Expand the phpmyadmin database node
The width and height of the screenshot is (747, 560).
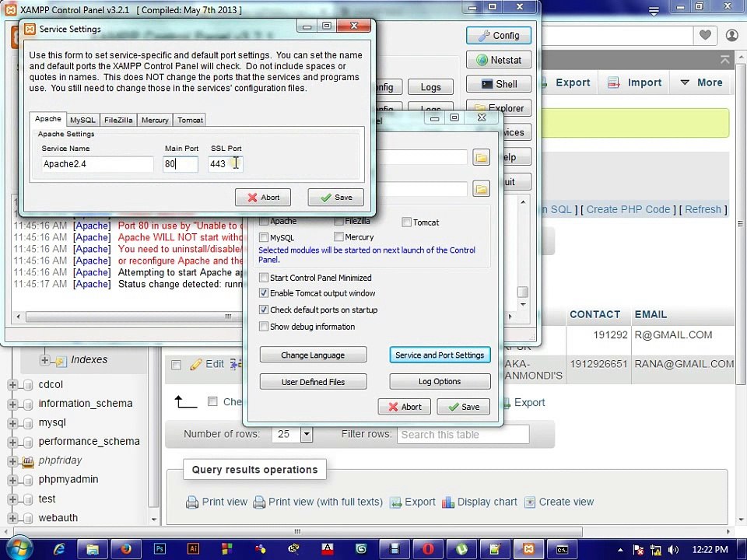click(x=12, y=480)
